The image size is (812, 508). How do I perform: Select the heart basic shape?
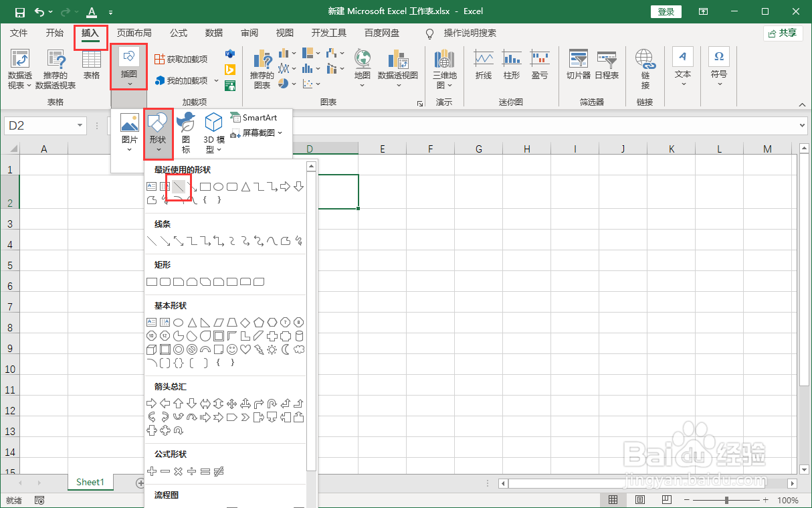(245, 349)
